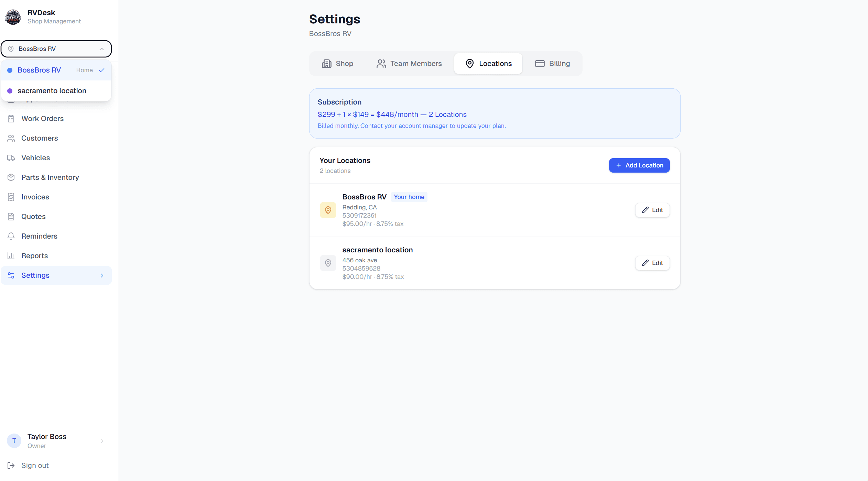Click the Subscription heading

pos(339,102)
